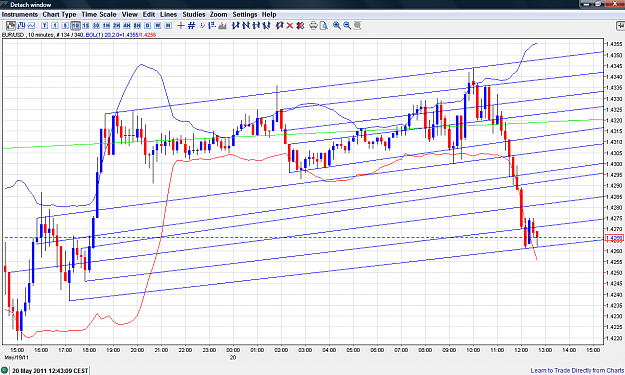This screenshot has width=625, height=375.
Task: Open the Instruments menu
Action: (x=20, y=14)
